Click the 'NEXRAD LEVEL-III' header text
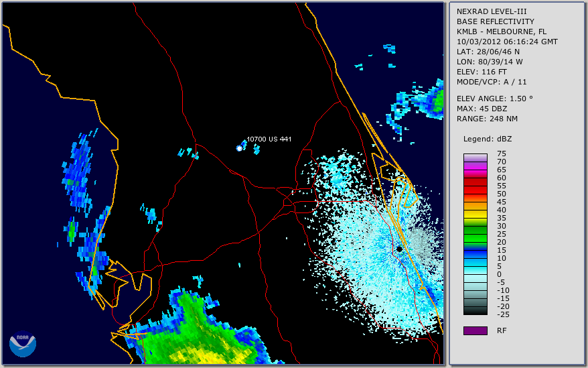The height and width of the screenshot is (368, 588). pos(492,11)
